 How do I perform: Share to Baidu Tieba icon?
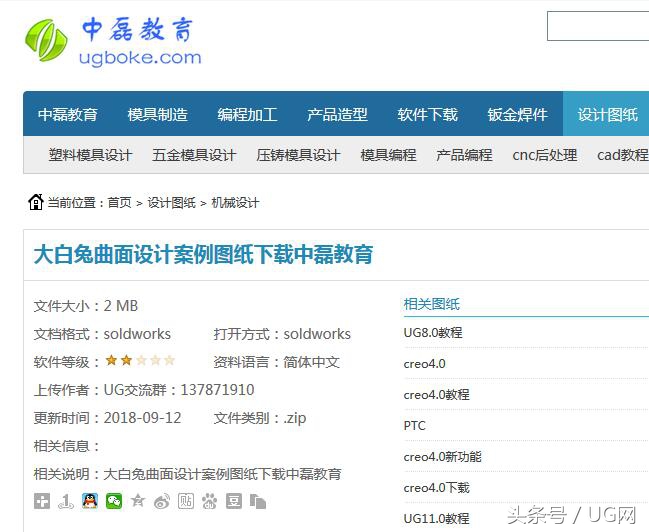tap(186, 501)
